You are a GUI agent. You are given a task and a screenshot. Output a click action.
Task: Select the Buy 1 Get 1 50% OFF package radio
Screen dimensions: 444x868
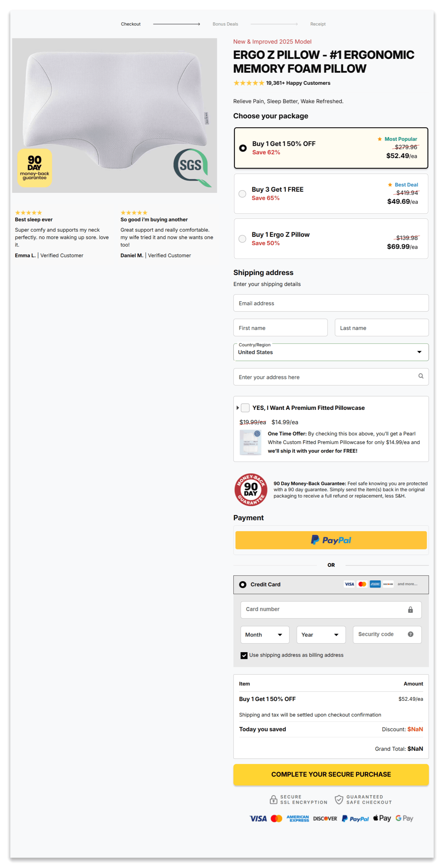point(243,148)
